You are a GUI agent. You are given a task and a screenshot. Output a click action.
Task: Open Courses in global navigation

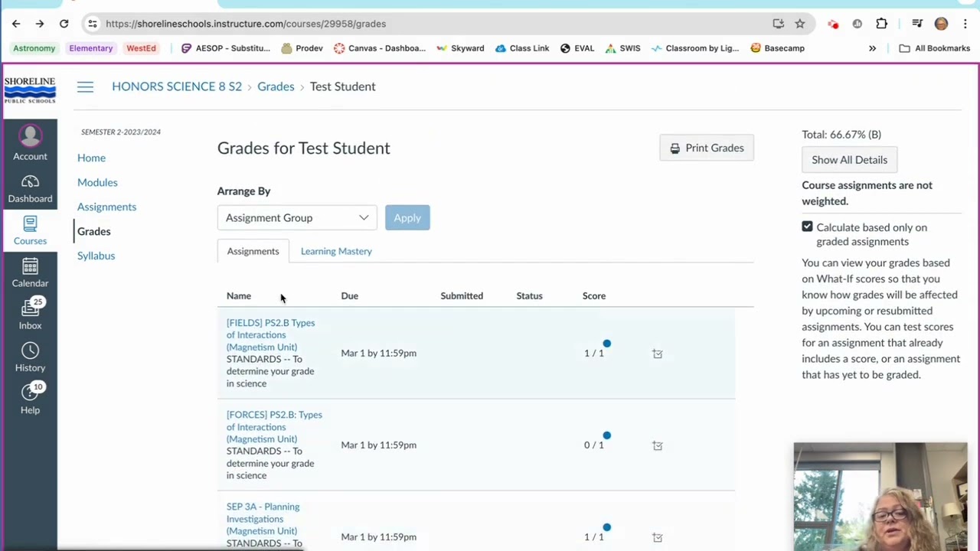pyautogui.click(x=30, y=231)
